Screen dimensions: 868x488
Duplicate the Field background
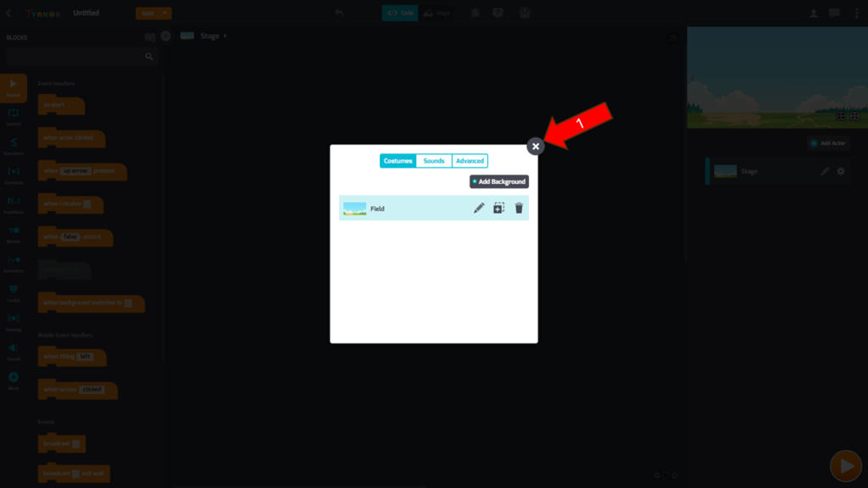tap(499, 208)
